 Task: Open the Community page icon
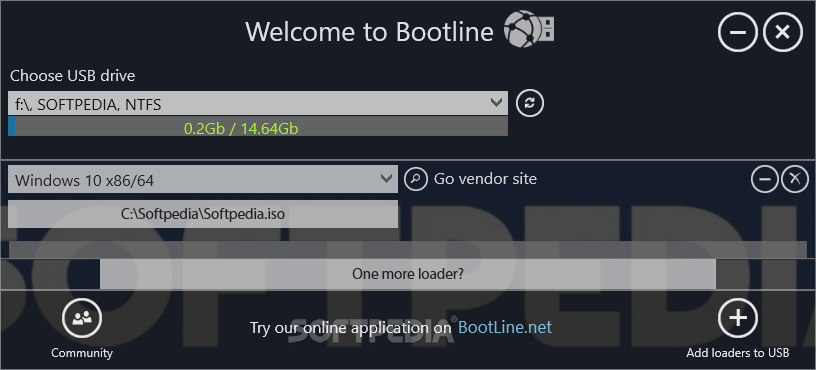click(82, 318)
